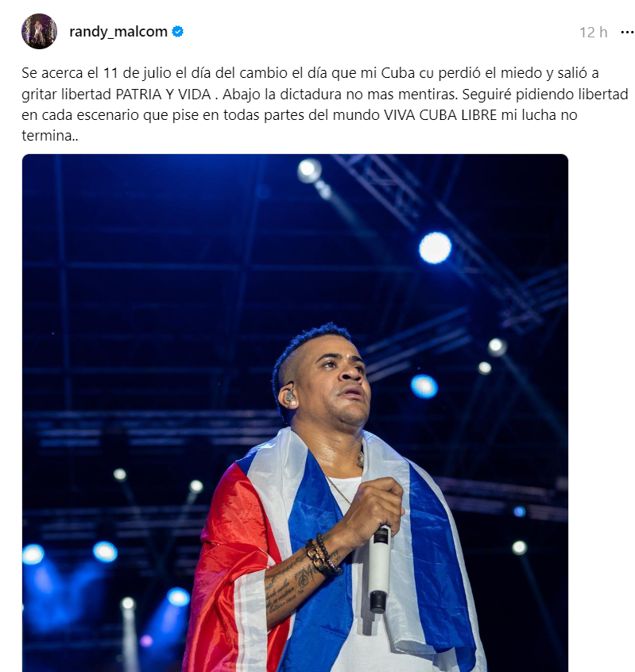Click the last line 'termina..' of the post
The image size is (635, 672).
pos(50,136)
